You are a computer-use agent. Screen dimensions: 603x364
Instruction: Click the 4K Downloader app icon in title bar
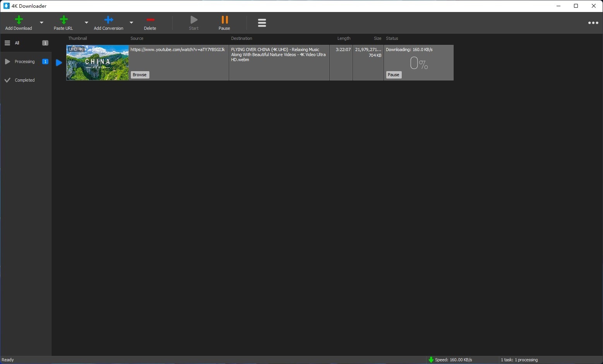[x=7, y=6]
